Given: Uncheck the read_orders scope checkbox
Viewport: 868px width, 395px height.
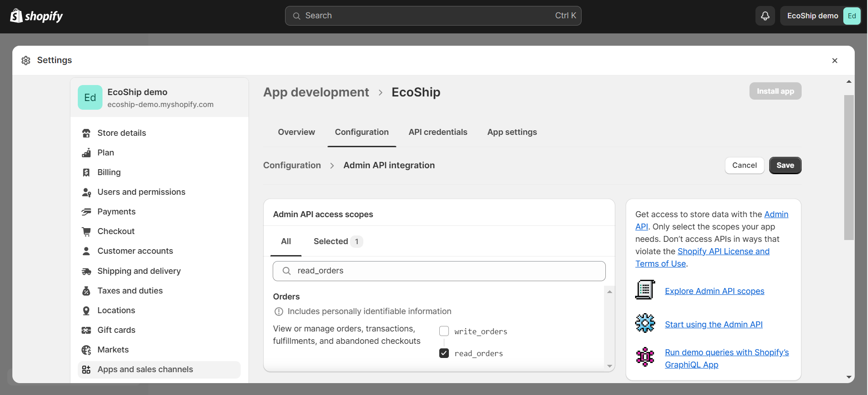Looking at the screenshot, I should point(444,353).
